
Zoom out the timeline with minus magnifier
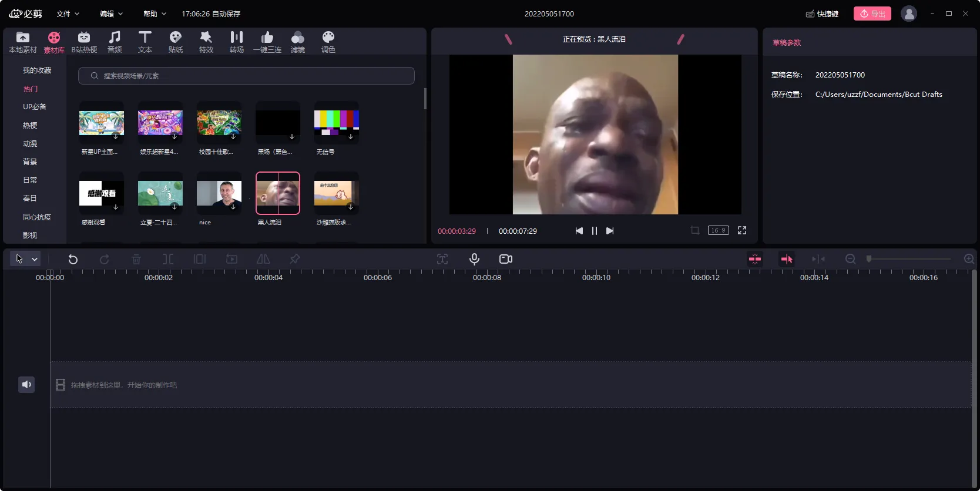[850, 259]
